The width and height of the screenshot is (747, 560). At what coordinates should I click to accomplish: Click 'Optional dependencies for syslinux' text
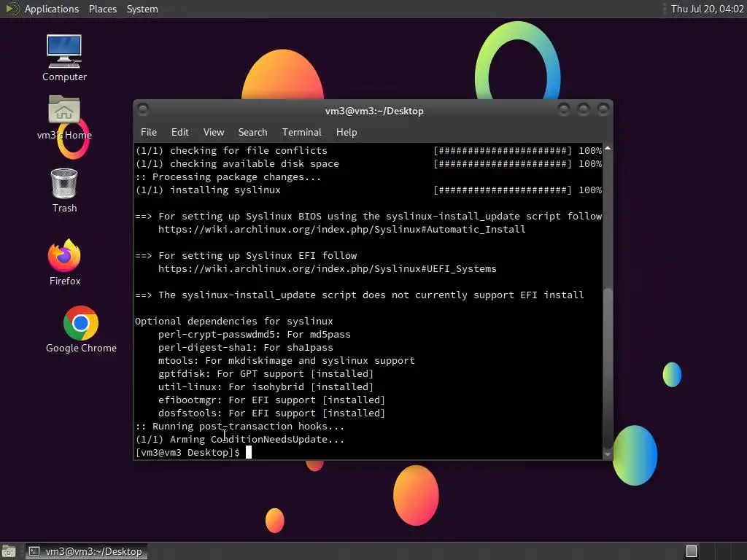click(x=234, y=322)
